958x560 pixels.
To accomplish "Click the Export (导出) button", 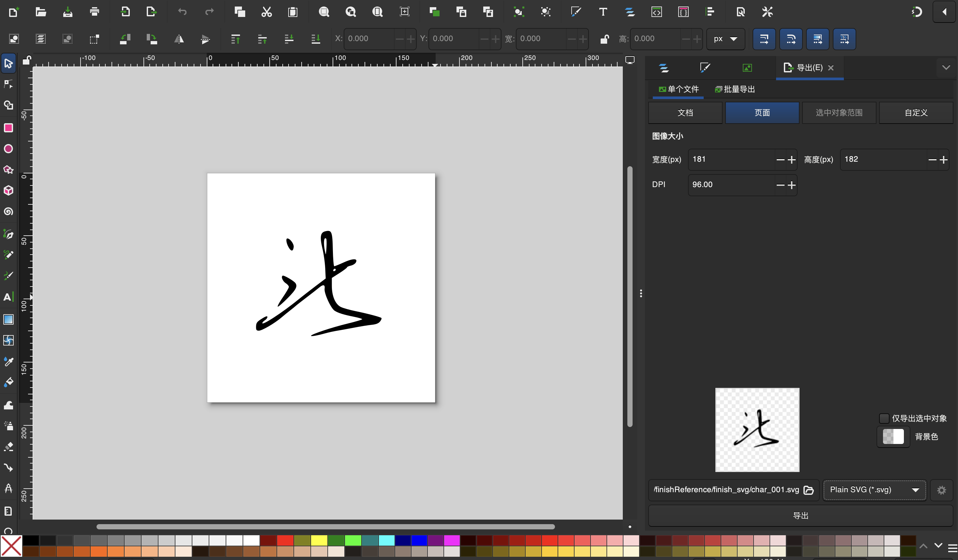I will [x=801, y=516].
